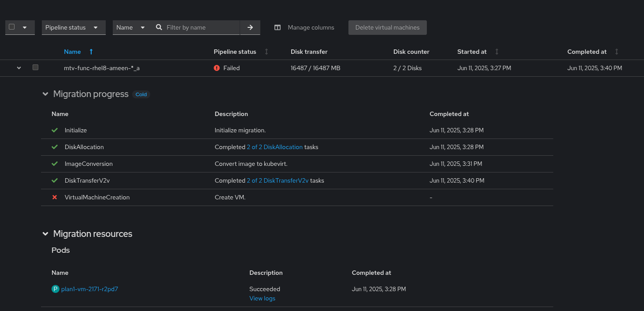Click the search arrow button next to filter

pos(250,27)
